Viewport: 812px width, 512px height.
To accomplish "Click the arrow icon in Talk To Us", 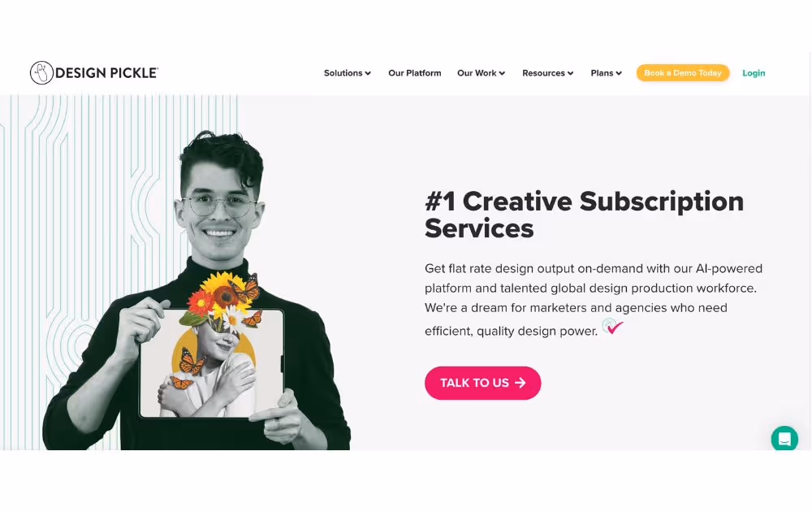I will point(520,383).
